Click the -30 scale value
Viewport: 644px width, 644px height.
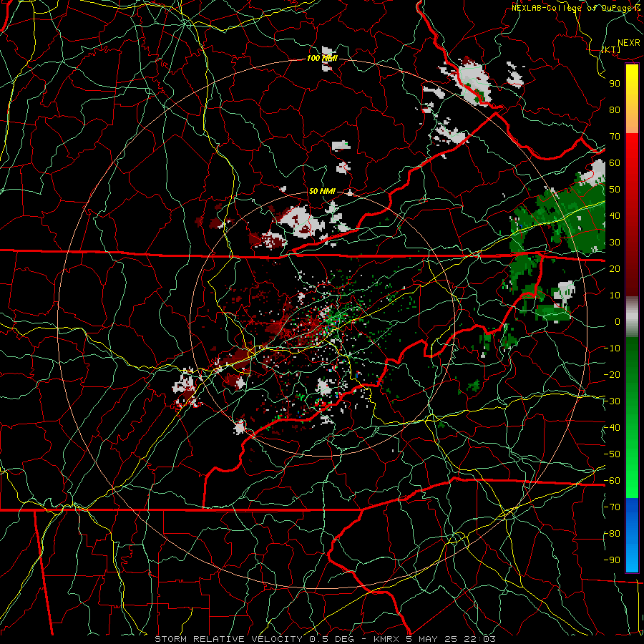[612, 401]
